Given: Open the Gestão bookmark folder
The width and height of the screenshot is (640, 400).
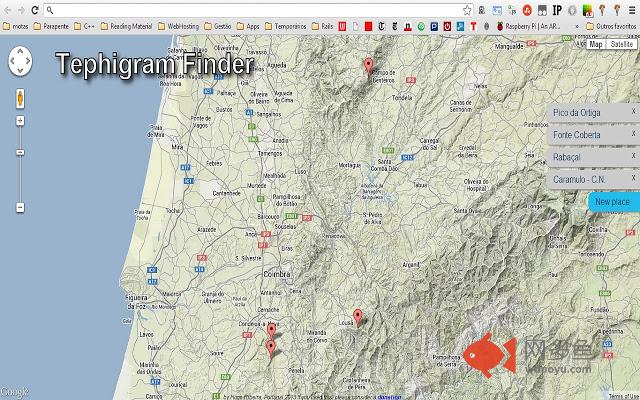Looking at the screenshot, I should (218, 27).
